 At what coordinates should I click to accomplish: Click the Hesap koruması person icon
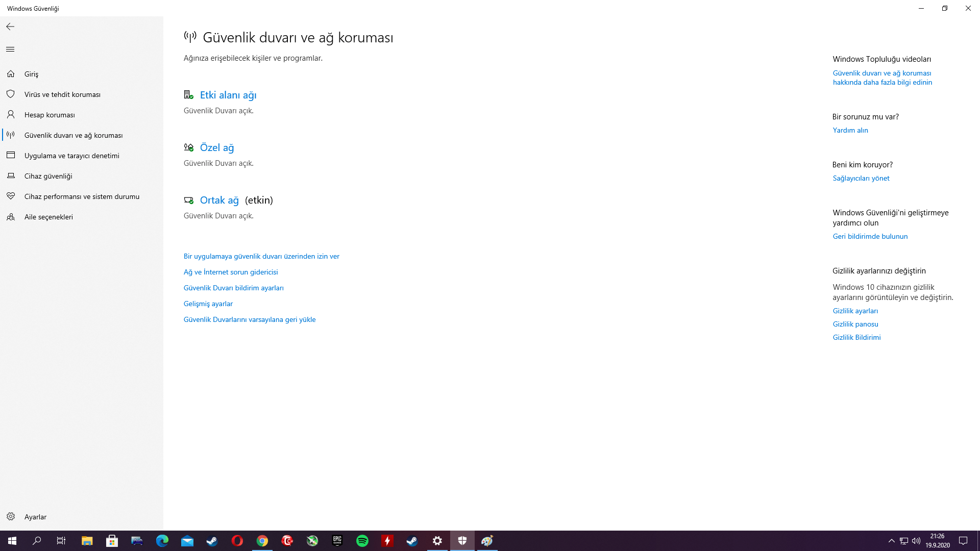[x=11, y=115]
